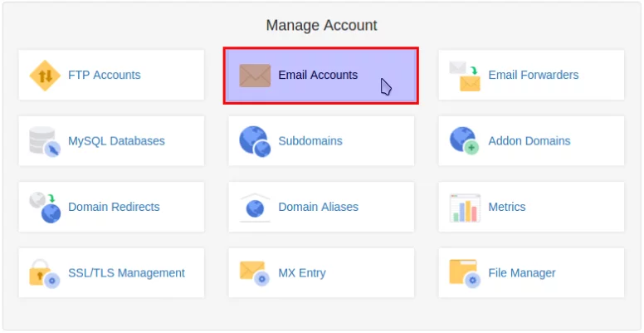Image resolution: width=644 pixels, height=333 pixels.
Task: Click the Domain Redirects globe icon
Action: (45, 207)
